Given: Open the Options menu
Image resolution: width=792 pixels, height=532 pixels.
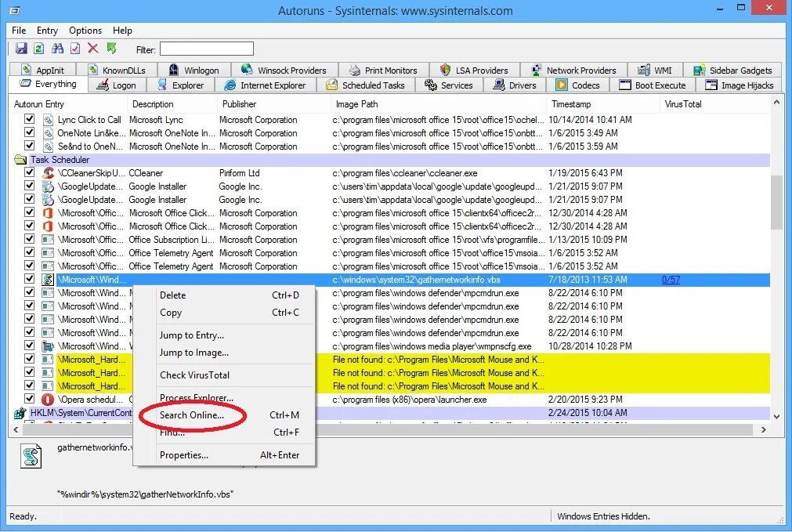Looking at the screenshot, I should click(85, 31).
